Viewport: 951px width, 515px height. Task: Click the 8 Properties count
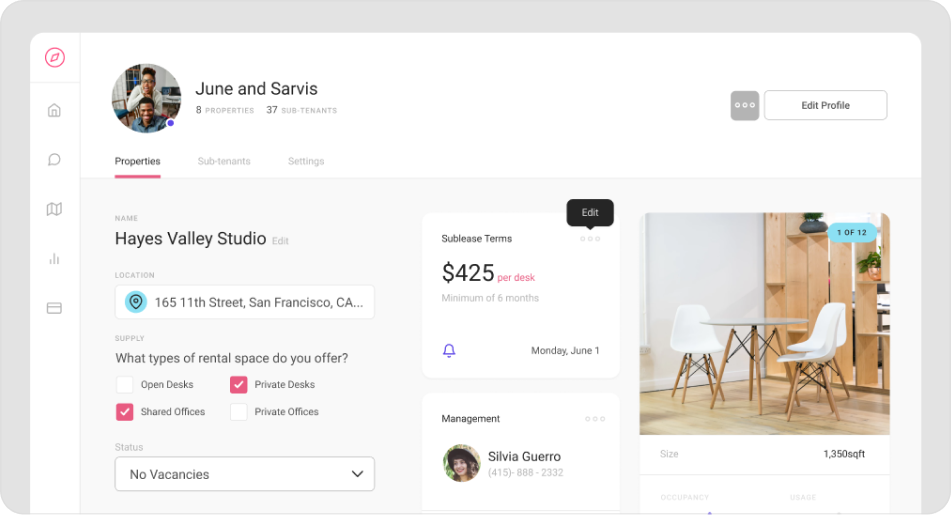[x=224, y=110]
